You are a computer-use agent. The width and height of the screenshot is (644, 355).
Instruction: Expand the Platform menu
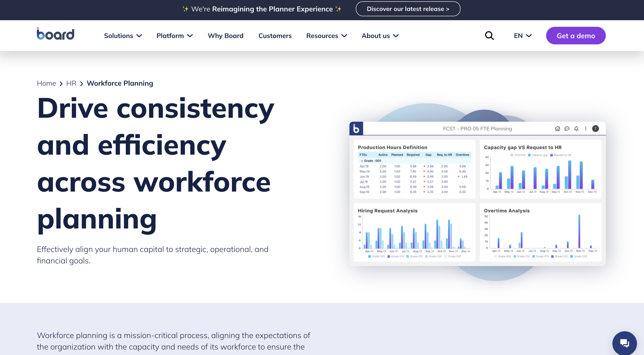[x=174, y=36]
